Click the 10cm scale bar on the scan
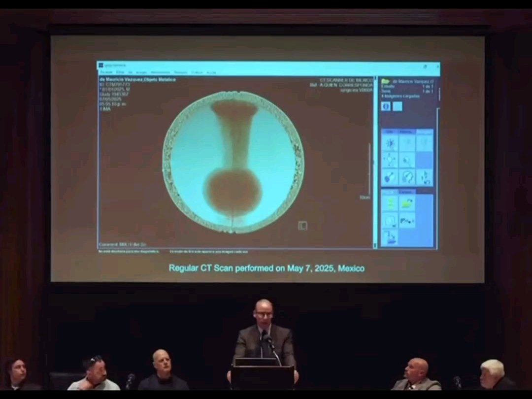 click(x=369, y=169)
